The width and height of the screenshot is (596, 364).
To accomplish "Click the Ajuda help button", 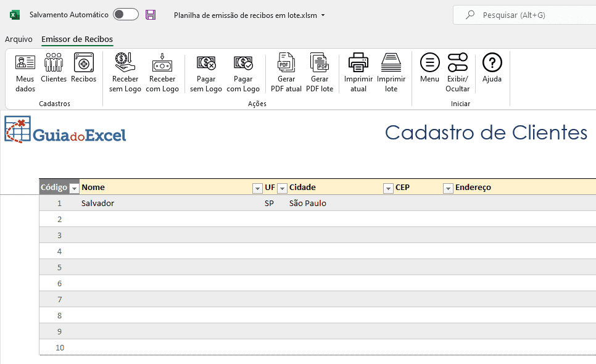I will pos(492,67).
